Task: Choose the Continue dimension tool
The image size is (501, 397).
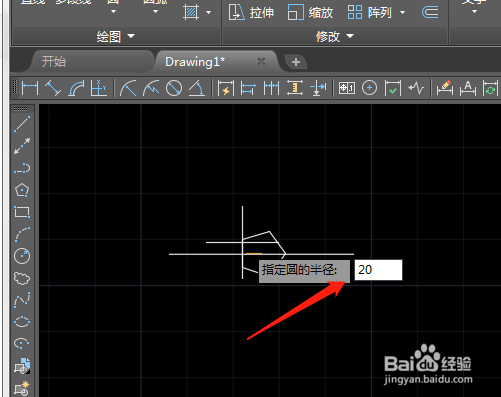Action: pyautogui.click(x=271, y=89)
